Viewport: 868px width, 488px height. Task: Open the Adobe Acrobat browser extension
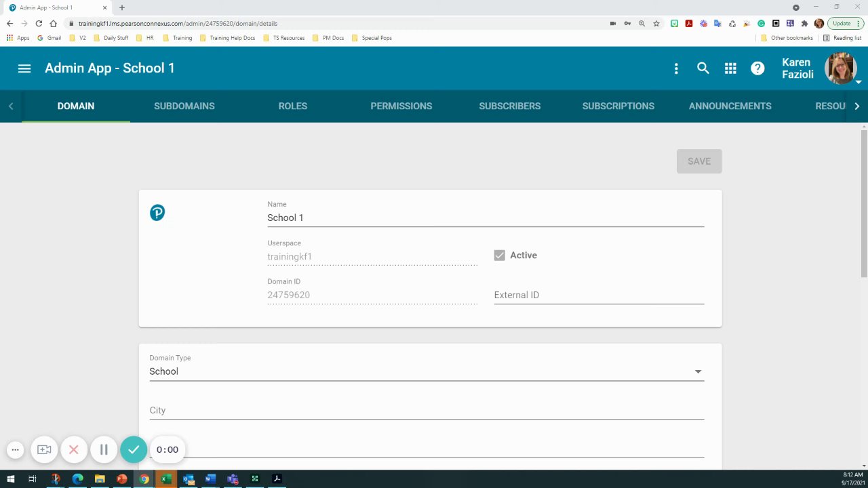[x=689, y=23]
